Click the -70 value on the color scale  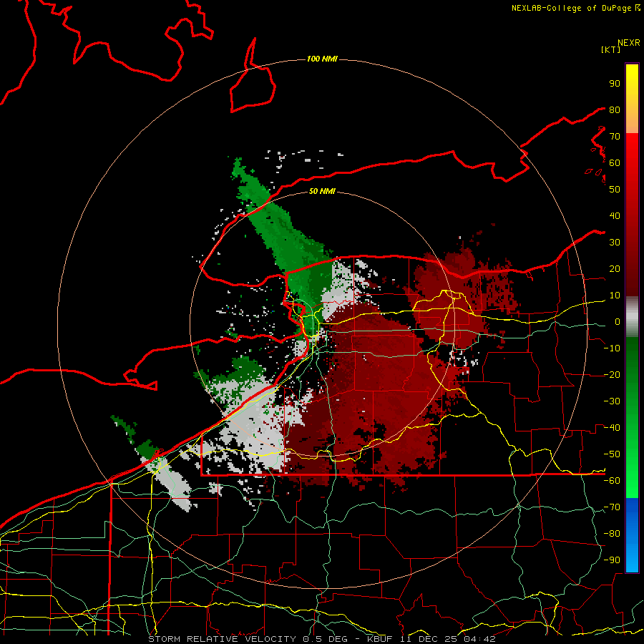612,507
